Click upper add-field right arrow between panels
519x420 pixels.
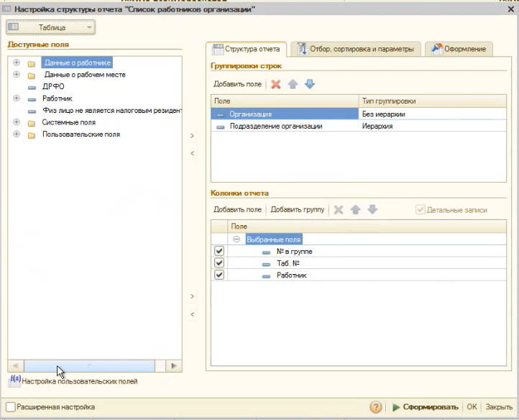tap(192, 135)
